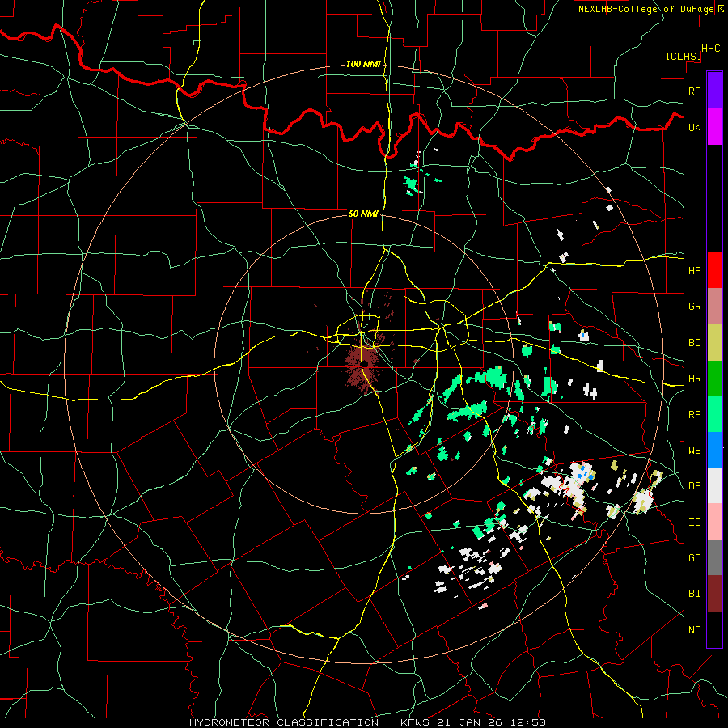Viewport: 728px width, 728px height.
Task: Click the brown biological echo cluster at radar center
Action: pyautogui.click(x=365, y=363)
